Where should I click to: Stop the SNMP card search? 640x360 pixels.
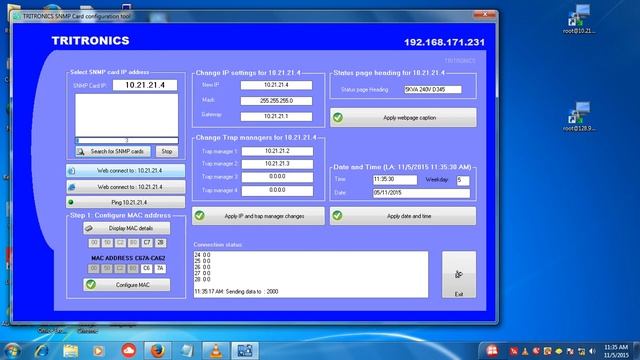[167, 151]
